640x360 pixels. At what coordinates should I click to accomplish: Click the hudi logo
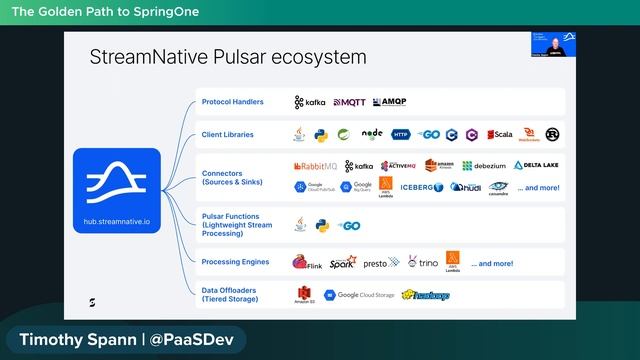tap(465, 187)
